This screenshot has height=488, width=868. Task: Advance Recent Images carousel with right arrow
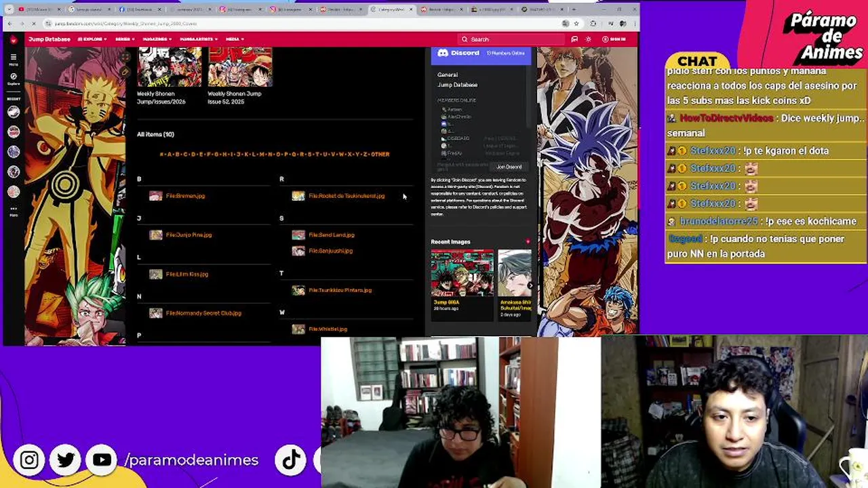pos(530,285)
